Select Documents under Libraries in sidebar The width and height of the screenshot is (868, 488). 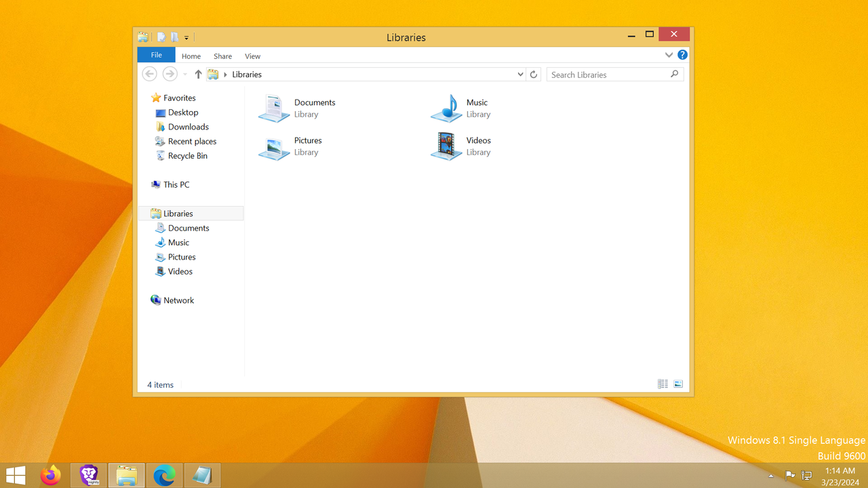point(182,228)
